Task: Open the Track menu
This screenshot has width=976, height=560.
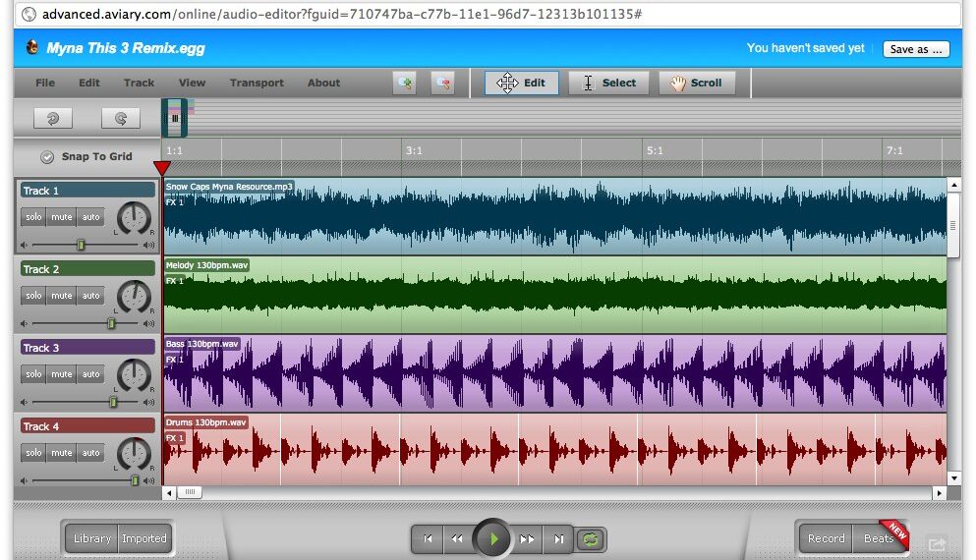Action: tap(139, 84)
